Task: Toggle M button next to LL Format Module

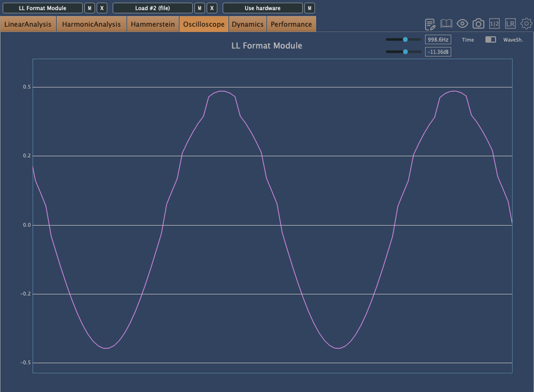Action: coord(90,8)
